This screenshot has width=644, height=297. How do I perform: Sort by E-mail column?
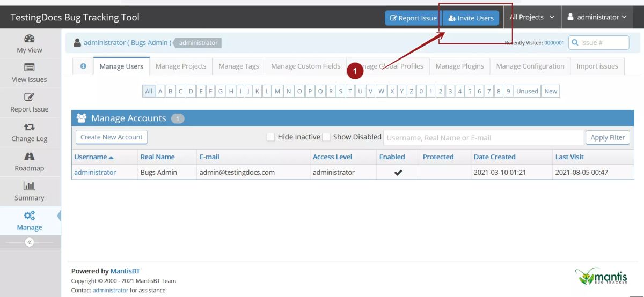tap(209, 157)
